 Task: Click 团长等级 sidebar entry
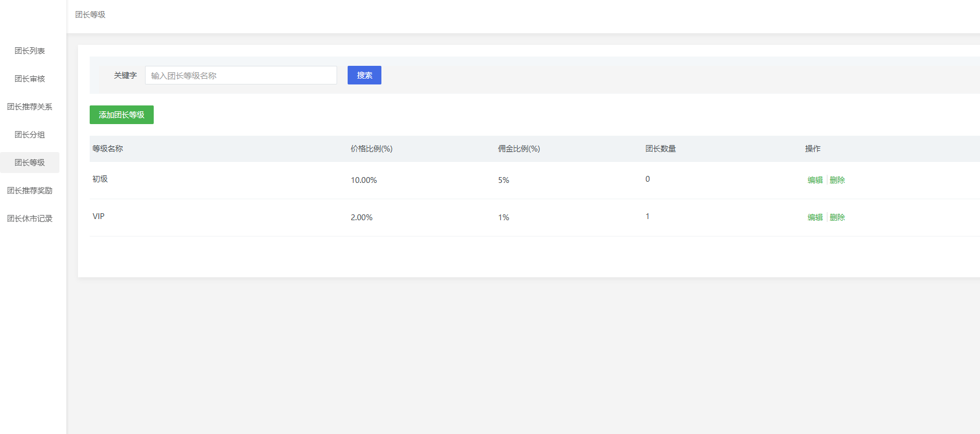30,163
